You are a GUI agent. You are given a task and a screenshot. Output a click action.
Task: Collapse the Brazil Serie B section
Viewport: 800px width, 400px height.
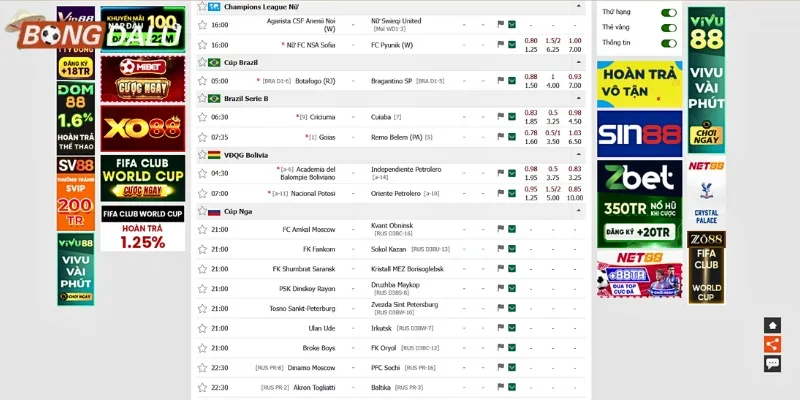pyautogui.click(x=579, y=98)
